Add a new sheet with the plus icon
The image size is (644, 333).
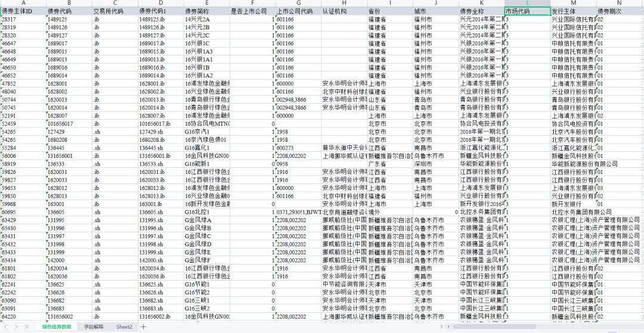pyautogui.click(x=143, y=326)
